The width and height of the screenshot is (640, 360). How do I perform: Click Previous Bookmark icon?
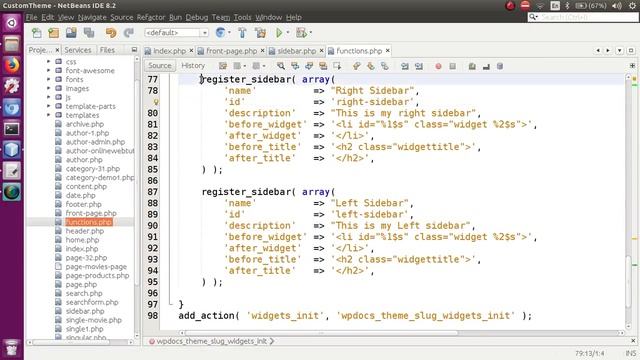click(x=357, y=66)
